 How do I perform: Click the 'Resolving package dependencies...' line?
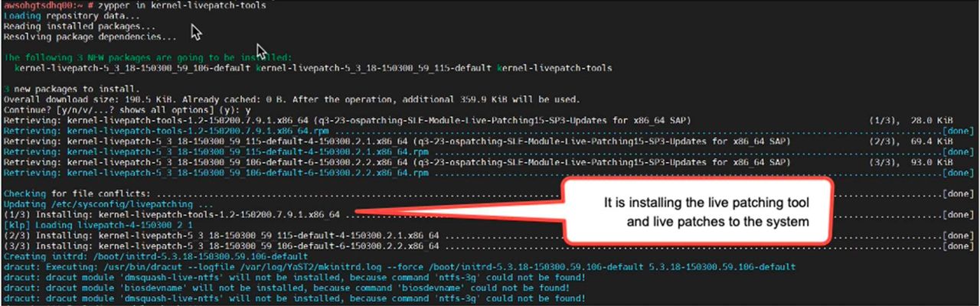coord(90,36)
